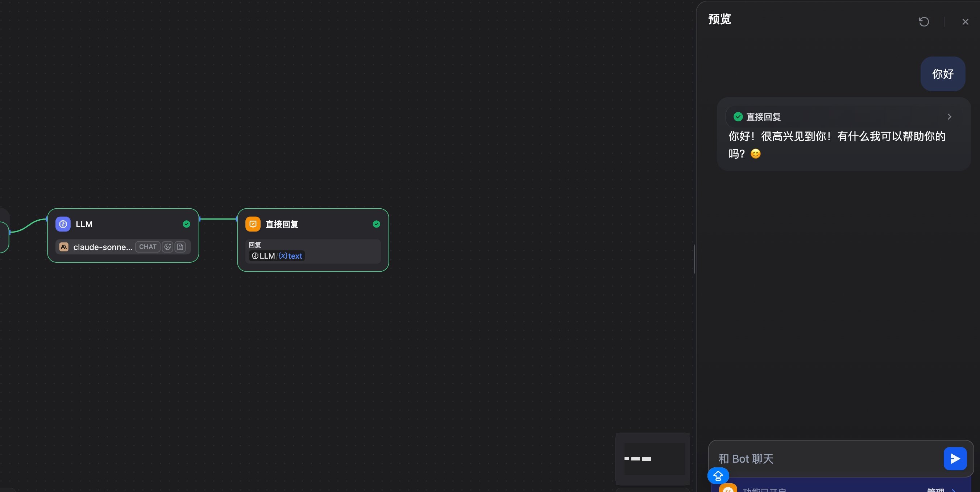Send message with the blue arrow button
This screenshot has height=492, width=980.
coord(955,459)
